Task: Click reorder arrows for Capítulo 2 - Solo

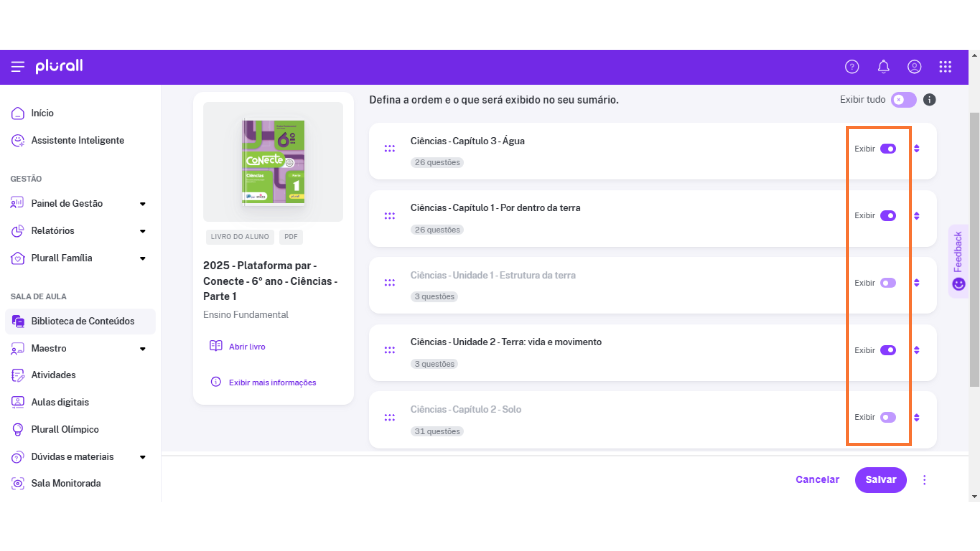Action: tap(916, 417)
